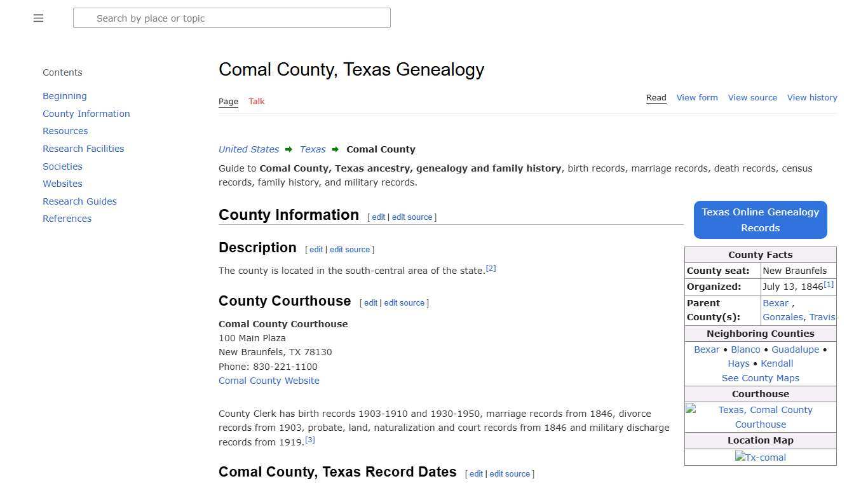Open Research Guides from the Contents sidebar
The image size is (868, 488).
[79, 201]
